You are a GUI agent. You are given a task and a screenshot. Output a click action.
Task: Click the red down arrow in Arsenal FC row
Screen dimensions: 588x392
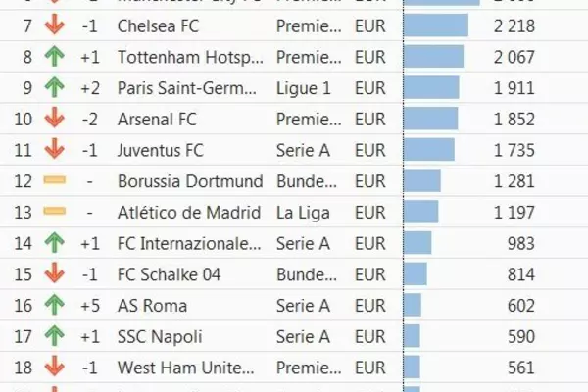tap(54, 120)
